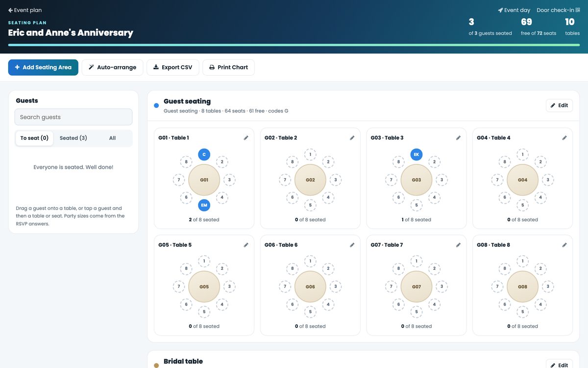Image resolution: width=588 pixels, height=368 pixels.
Task: Click 'Everyone is seated. Well done!' message
Action: (x=73, y=167)
